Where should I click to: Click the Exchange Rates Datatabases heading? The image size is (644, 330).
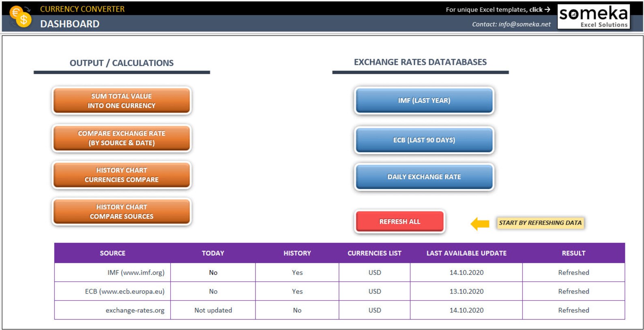[420, 62]
